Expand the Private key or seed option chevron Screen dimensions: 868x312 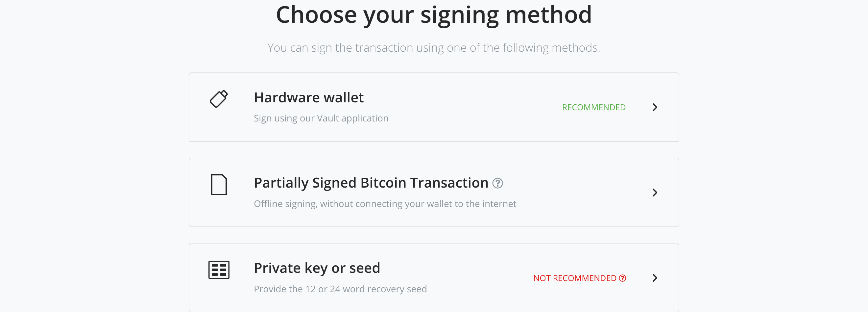tap(655, 278)
